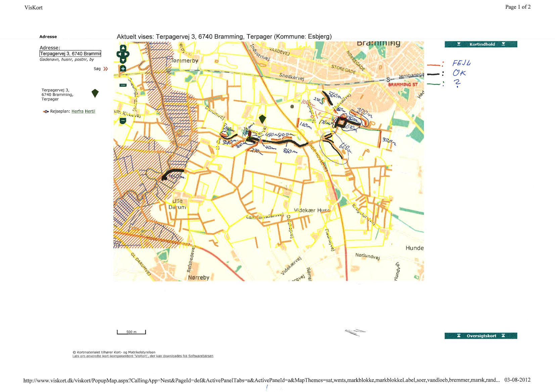Open the Hertil route link

(x=90, y=111)
